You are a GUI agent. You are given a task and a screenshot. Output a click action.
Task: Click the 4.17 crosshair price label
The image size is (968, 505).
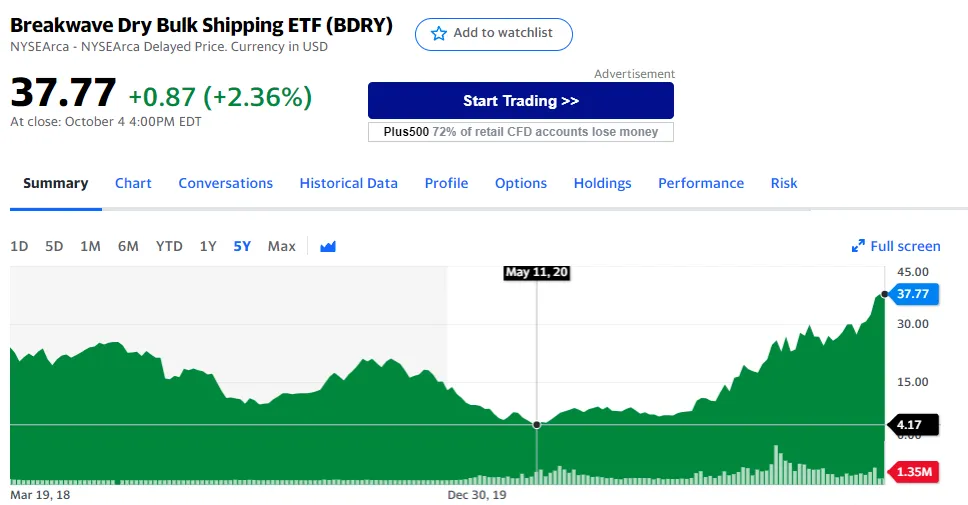coord(912,425)
